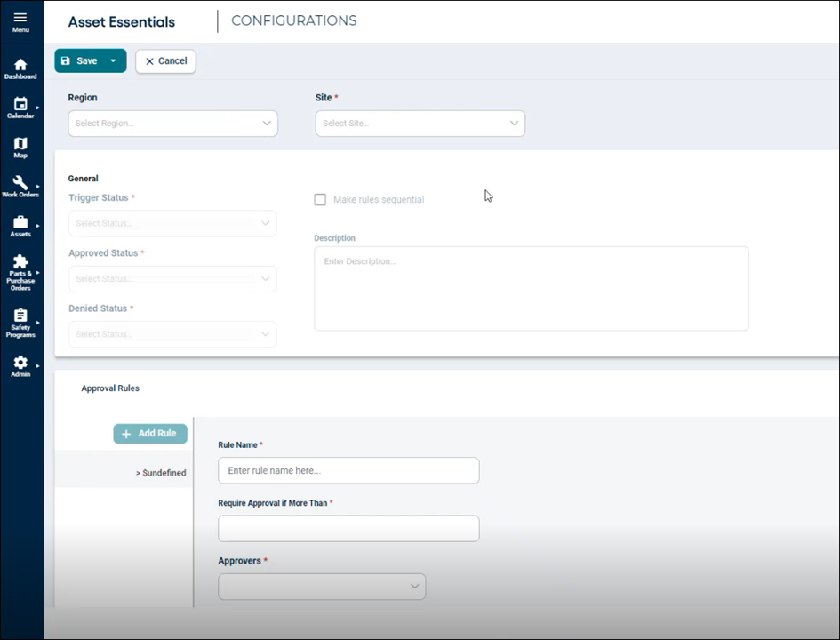Enable the Make rules sequential checkbox
This screenshot has width=840, height=640.
[x=320, y=200]
